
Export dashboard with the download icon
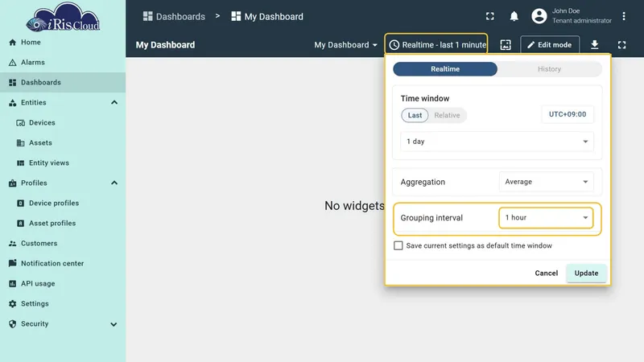[594, 45]
